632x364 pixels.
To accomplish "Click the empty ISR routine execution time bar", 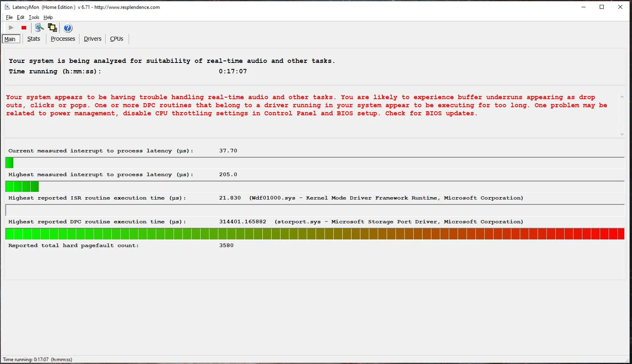I will click(x=315, y=210).
